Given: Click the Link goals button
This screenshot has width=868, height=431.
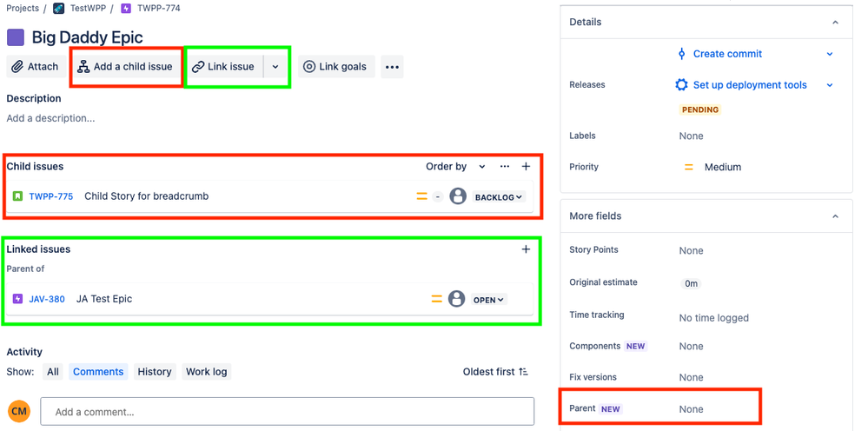Looking at the screenshot, I should coord(336,66).
